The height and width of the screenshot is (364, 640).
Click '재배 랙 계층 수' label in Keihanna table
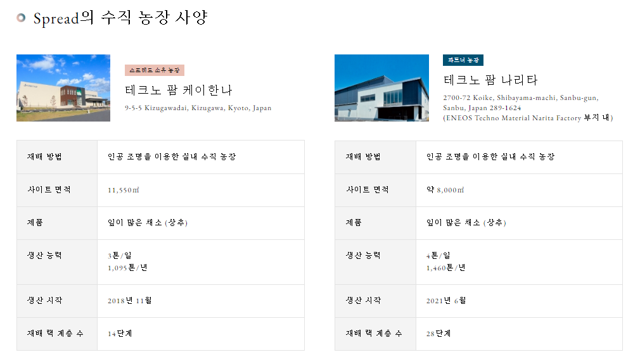(55, 334)
